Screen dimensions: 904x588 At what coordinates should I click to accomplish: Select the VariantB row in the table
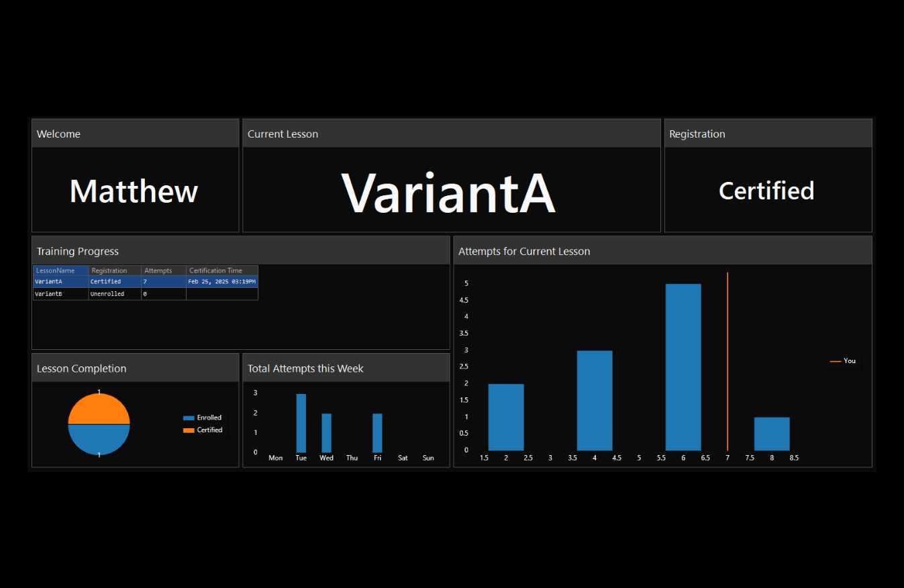[x=146, y=294]
